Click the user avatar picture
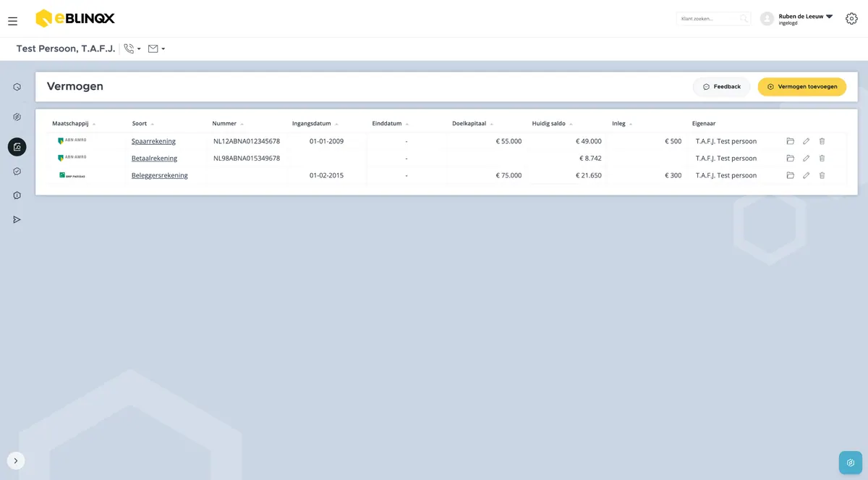 tap(767, 19)
